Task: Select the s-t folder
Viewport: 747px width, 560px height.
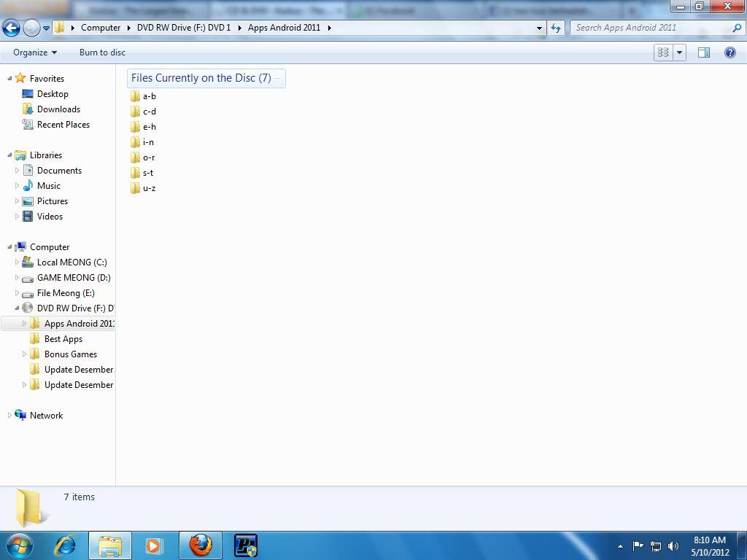Action: pos(142,173)
